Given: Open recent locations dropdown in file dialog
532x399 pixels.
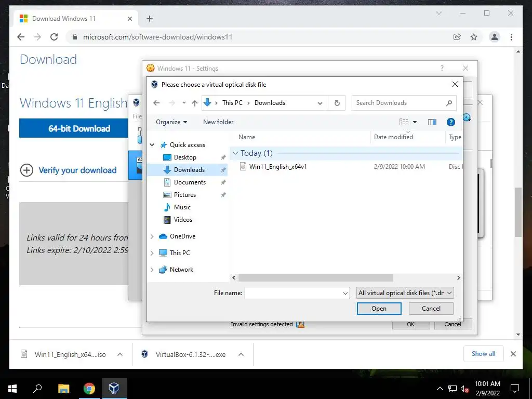Looking at the screenshot, I should pyautogui.click(x=184, y=103).
